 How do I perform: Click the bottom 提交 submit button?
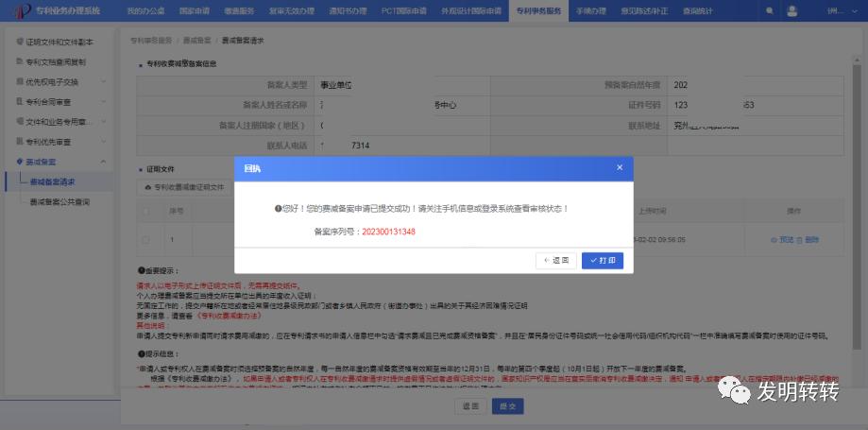click(507, 406)
